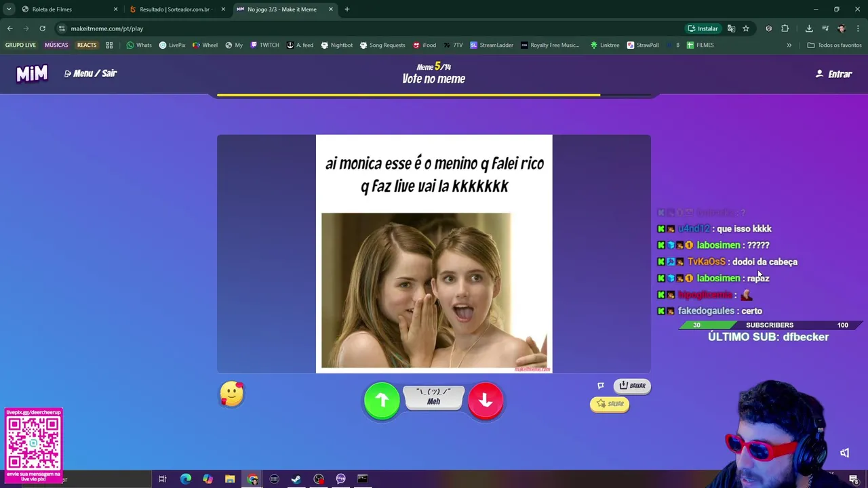Click the Instalar app button
The width and height of the screenshot is (868, 488).
[x=703, y=28]
